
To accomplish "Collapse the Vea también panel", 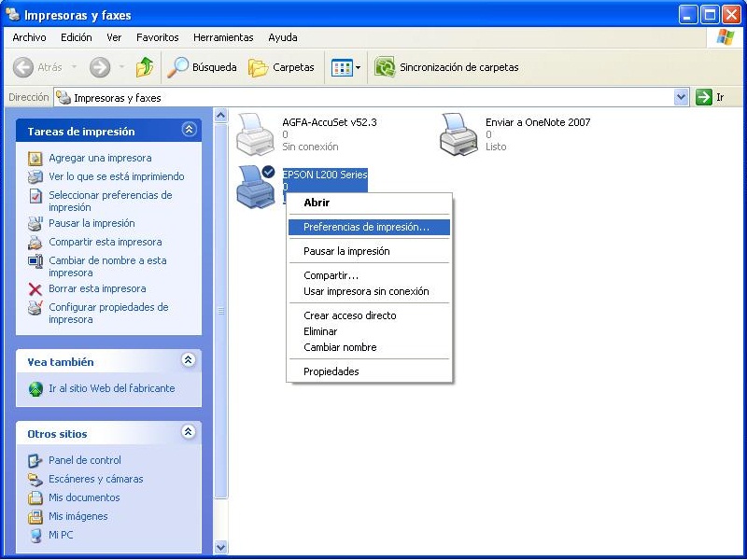I will coord(189,360).
